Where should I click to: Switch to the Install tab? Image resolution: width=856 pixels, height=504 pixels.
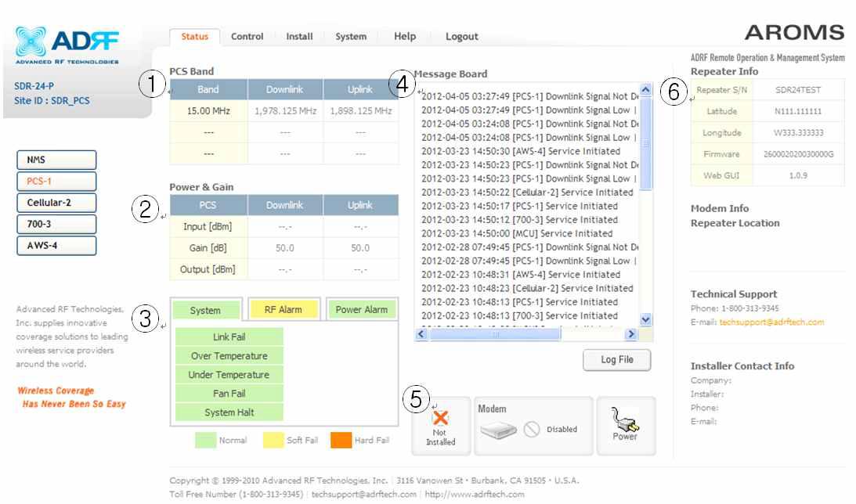[299, 37]
